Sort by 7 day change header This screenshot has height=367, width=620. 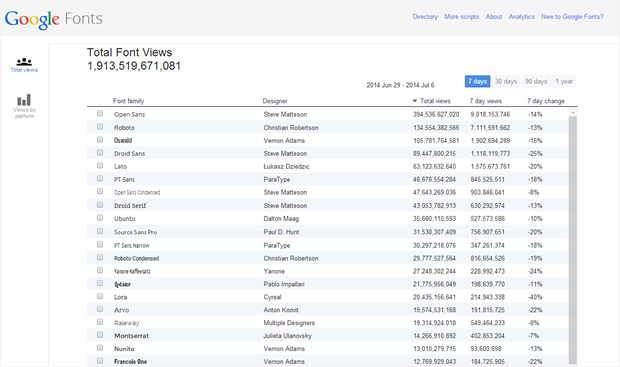click(x=546, y=101)
